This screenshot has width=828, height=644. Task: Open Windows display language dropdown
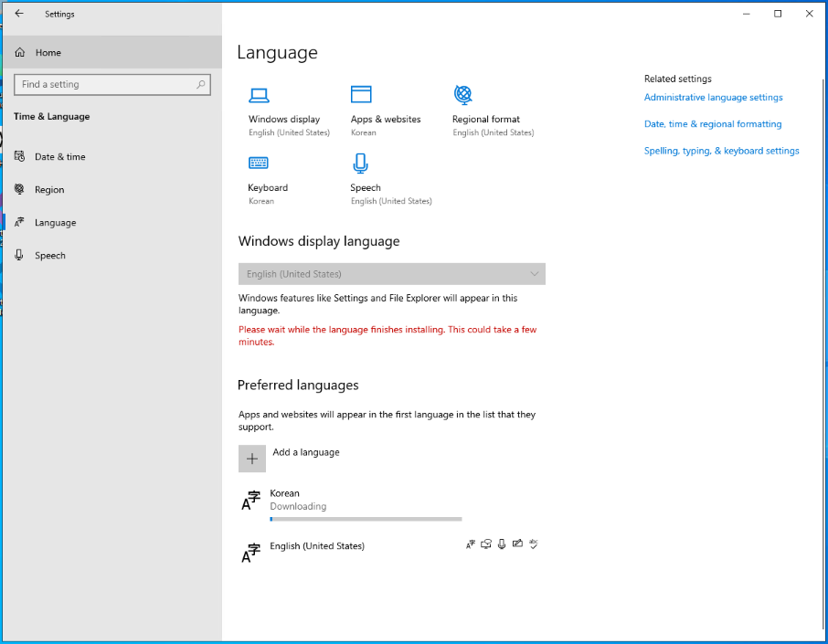click(x=392, y=274)
